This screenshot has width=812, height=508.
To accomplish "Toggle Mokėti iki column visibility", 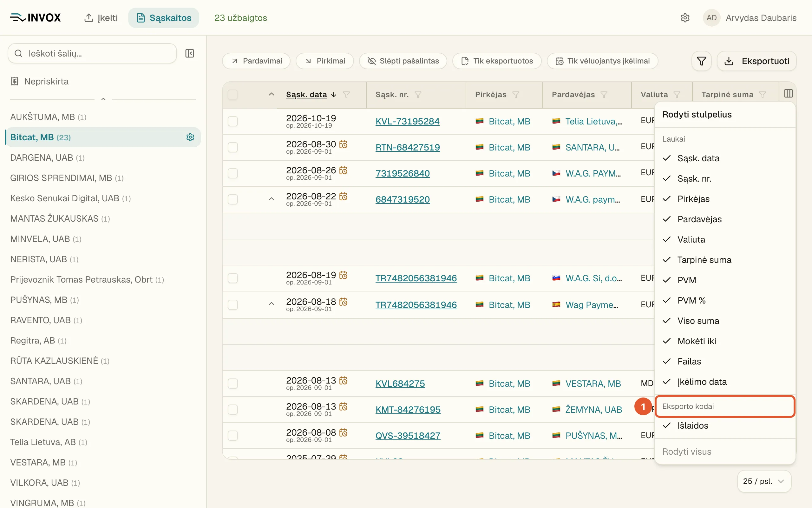I will click(x=725, y=341).
